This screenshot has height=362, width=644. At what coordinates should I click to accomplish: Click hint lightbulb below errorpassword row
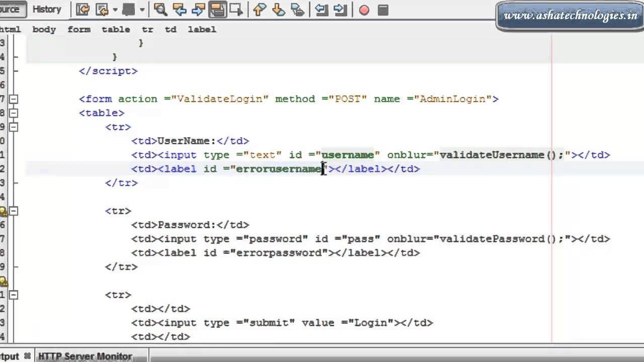point(4,281)
